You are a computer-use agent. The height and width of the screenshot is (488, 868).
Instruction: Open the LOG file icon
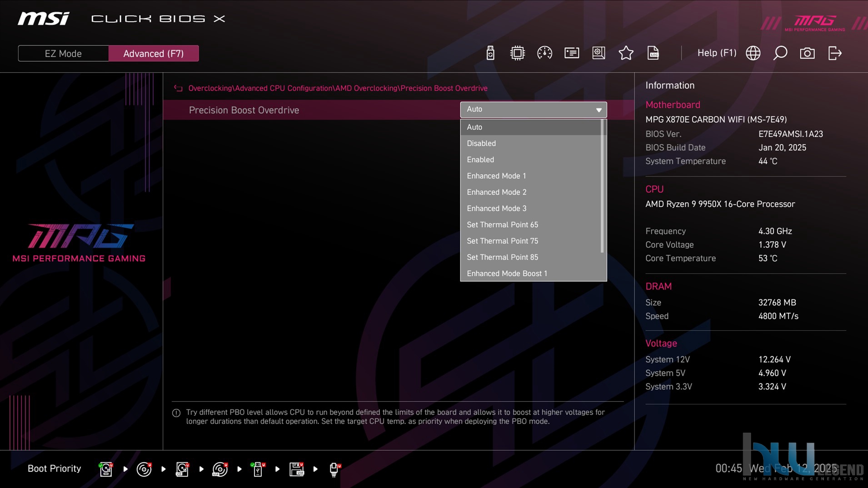click(x=653, y=53)
